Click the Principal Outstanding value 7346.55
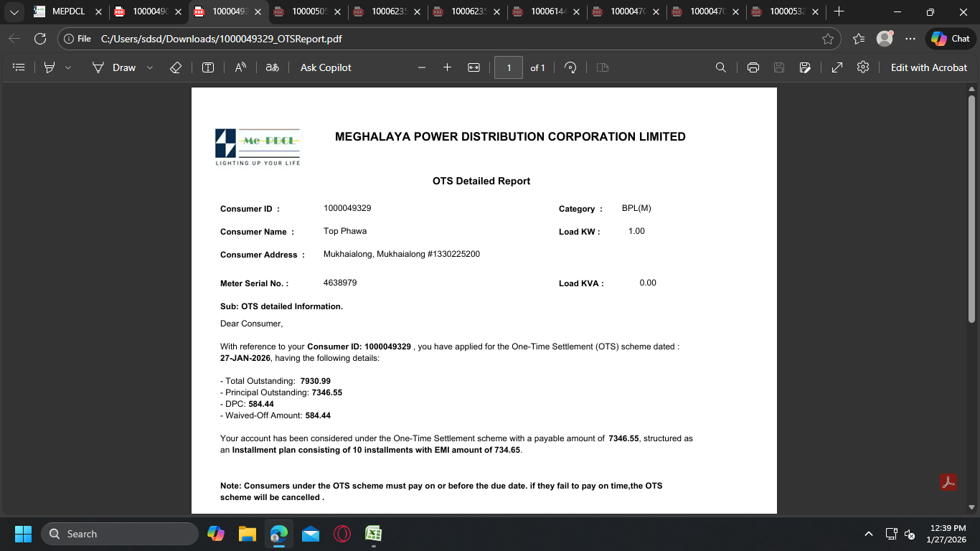Viewport: 980px width, 551px height. click(x=327, y=392)
